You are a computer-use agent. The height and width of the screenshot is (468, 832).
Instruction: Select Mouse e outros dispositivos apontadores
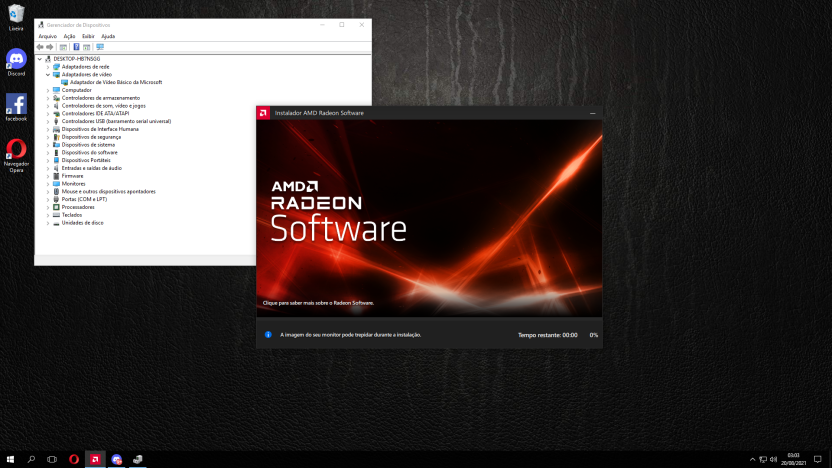(x=109, y=192)
